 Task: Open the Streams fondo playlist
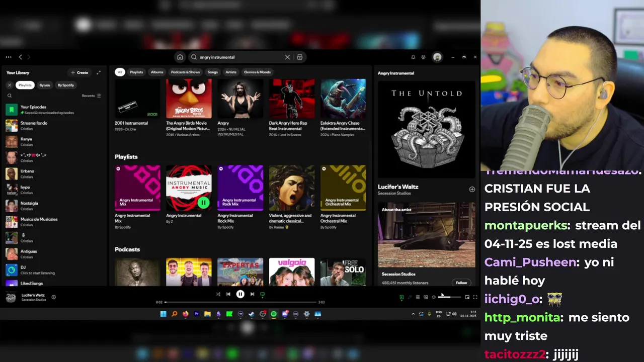[53, 125]
